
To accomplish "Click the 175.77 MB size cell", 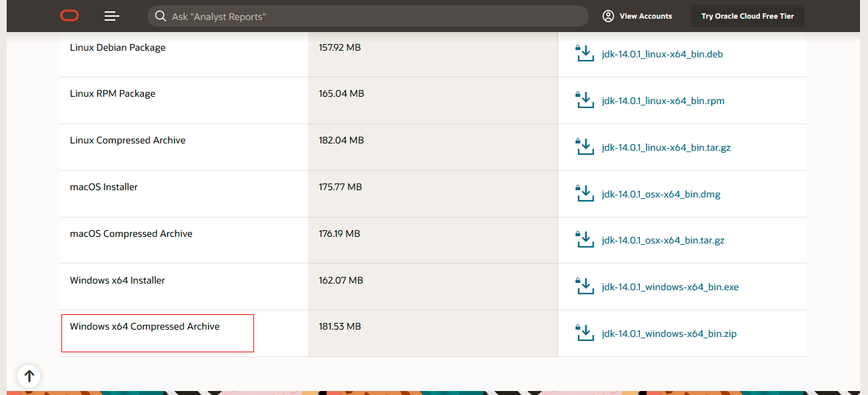I will 433,193.
